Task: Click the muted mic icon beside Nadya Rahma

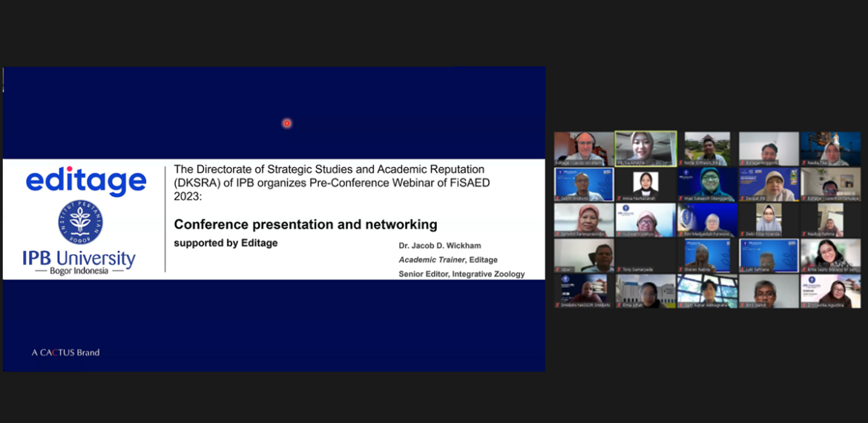Action: point(803,234)
